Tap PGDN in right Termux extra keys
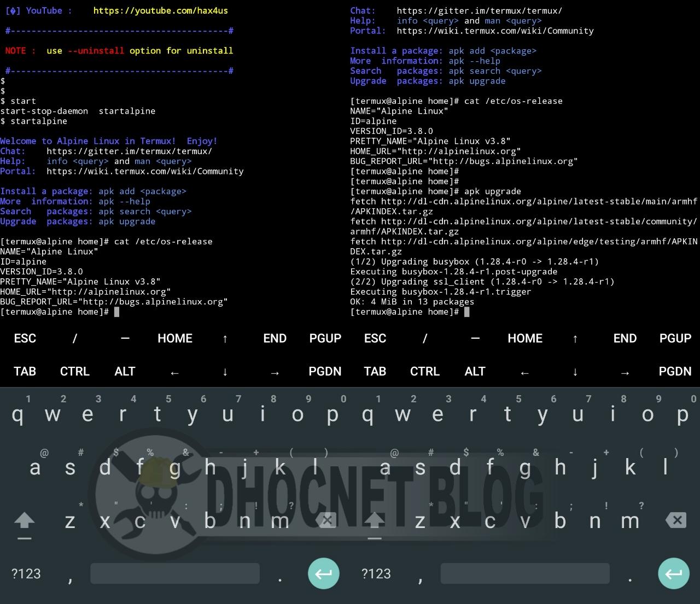The image size is (700, 604). click(x=675, y=372)
